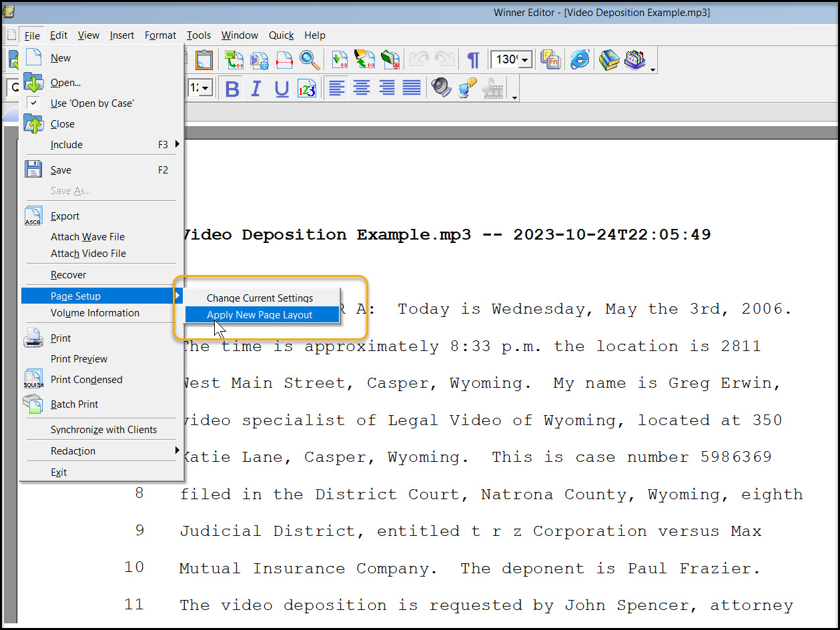
Task: Center align the text
Action: [x=362, y=88]
